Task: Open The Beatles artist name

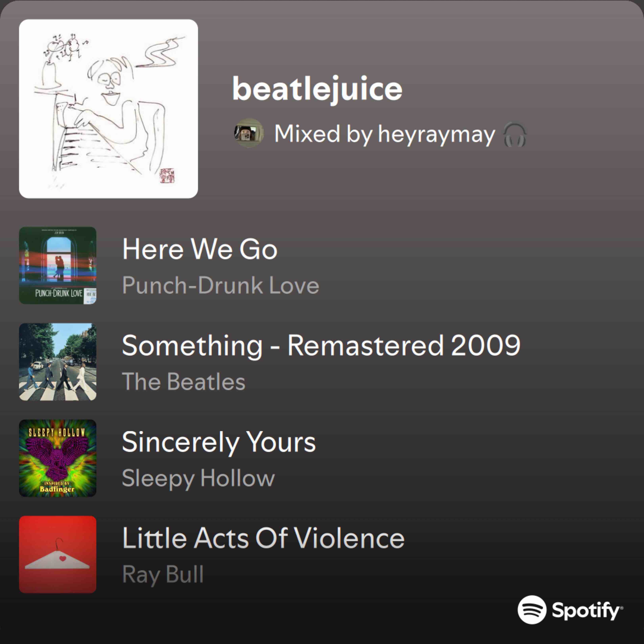Action: point(184,381)
